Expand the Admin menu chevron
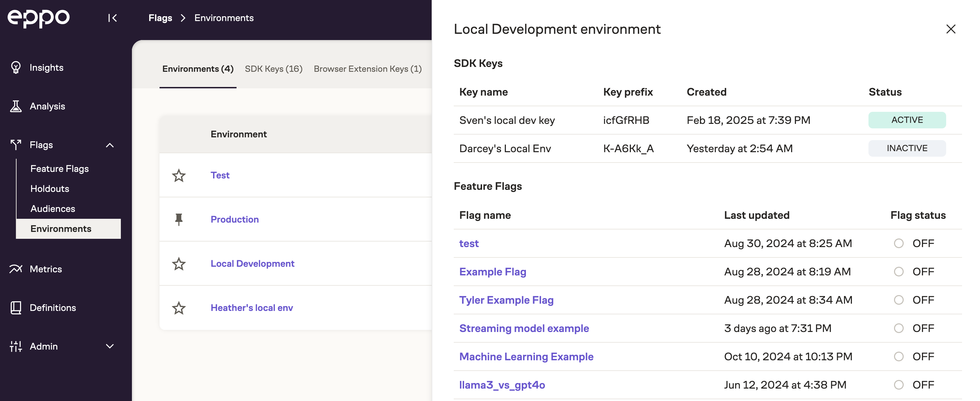Viewport: 980px width, 401px height. point(109,346)
